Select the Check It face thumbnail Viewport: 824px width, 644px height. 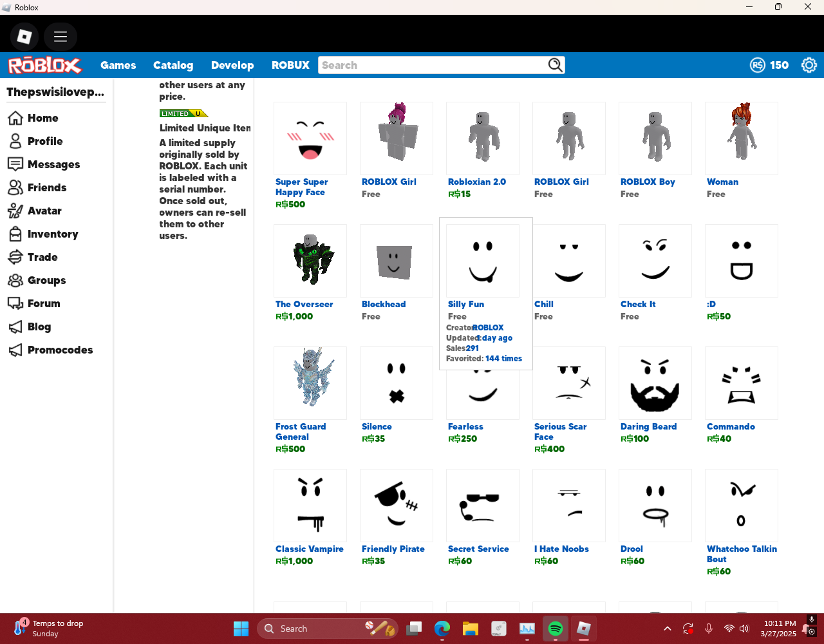655,261
